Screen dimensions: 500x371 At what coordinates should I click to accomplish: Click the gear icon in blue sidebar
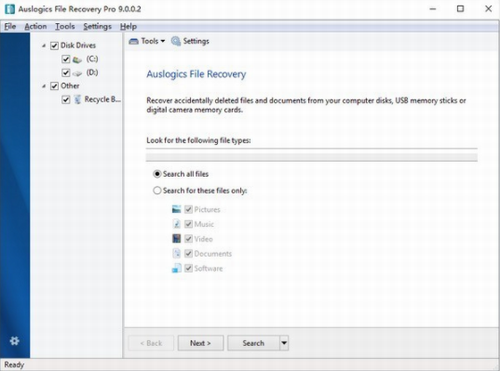14,341
